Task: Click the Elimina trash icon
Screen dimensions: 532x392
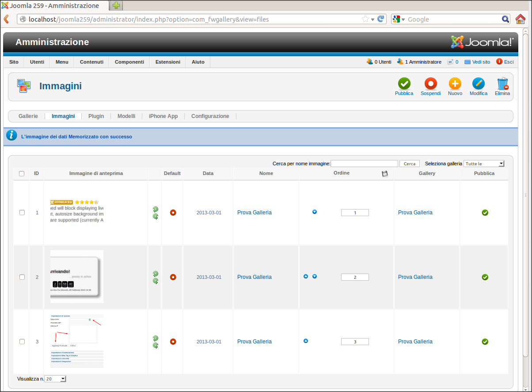Action: [502, 84]
